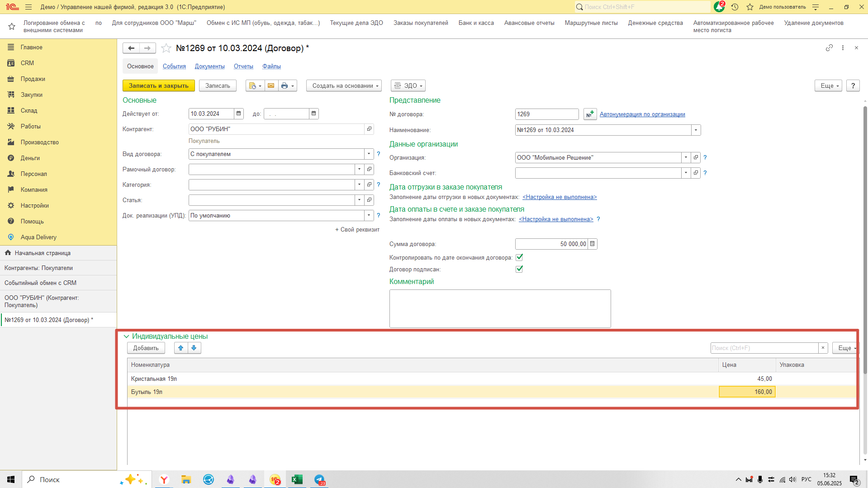Click 'Записать и закрыть' button
This screenshot has height=488, width=868.
point(159,85)
